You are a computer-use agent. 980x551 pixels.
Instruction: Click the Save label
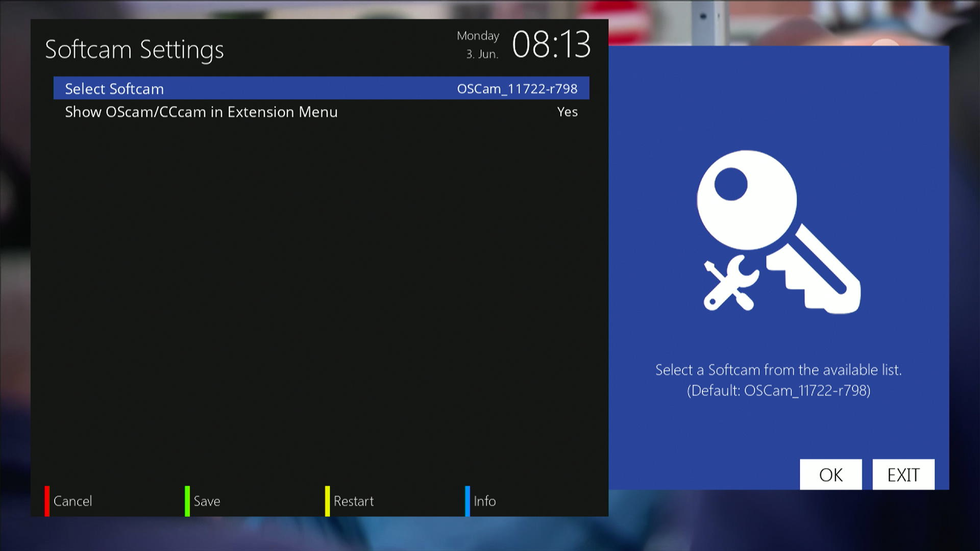tap(207, 501)
